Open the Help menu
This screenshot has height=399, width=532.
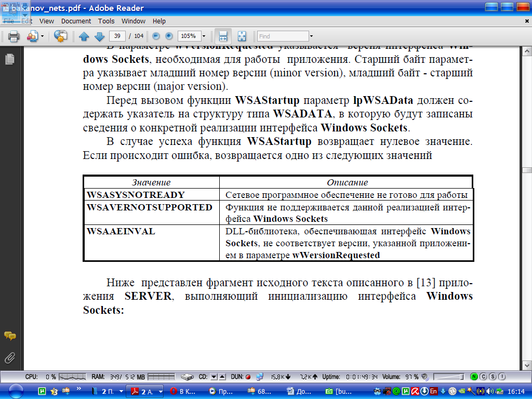[159, 21]
